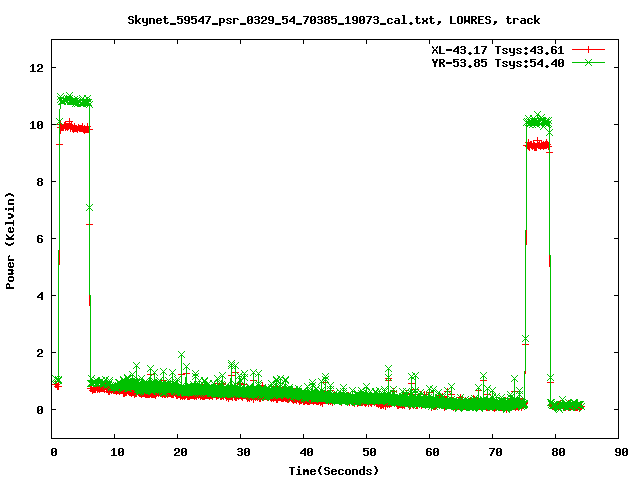640x480 pixels.
Task: Click the tallest green spike near 20 seconds
Action: [x=182, y=355]
